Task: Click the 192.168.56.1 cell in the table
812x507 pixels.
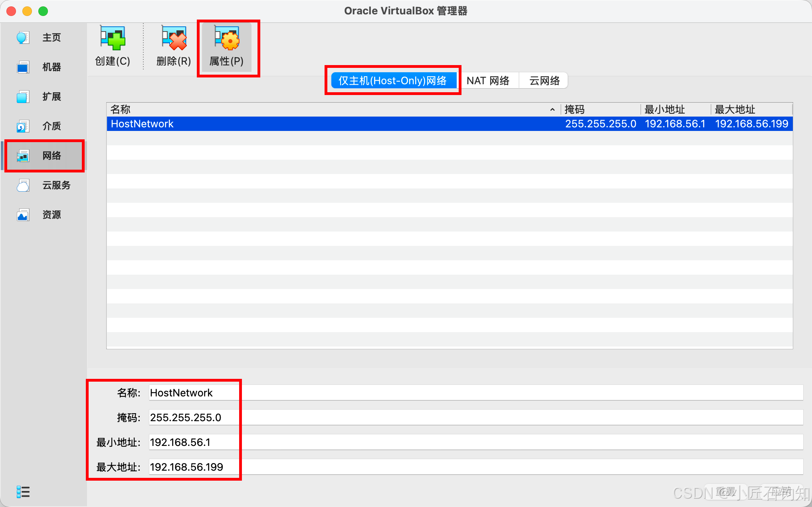Action: click(x=675, y=124)
